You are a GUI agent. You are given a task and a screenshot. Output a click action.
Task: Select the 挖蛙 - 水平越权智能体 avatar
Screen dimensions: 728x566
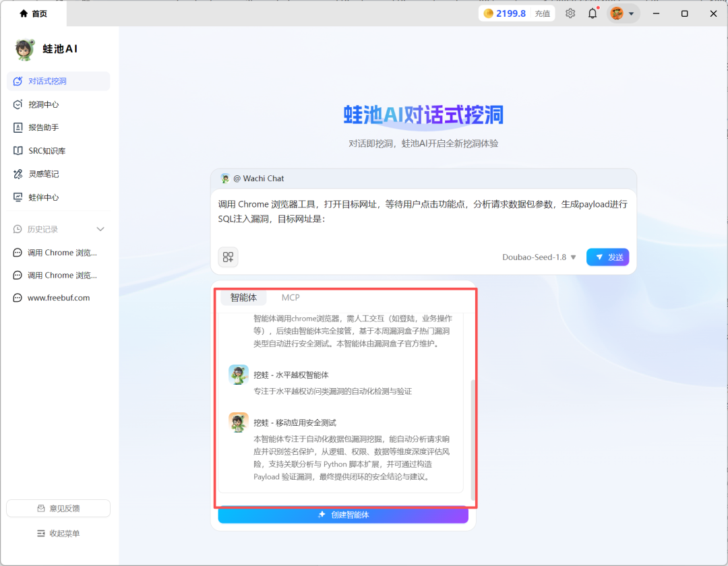[x=238, y=375]
